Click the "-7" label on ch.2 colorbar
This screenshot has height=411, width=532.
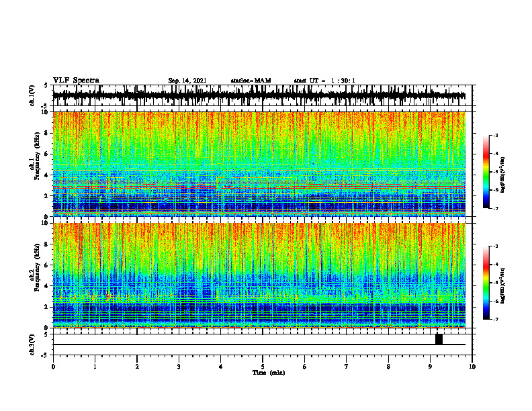click(496, 319)
